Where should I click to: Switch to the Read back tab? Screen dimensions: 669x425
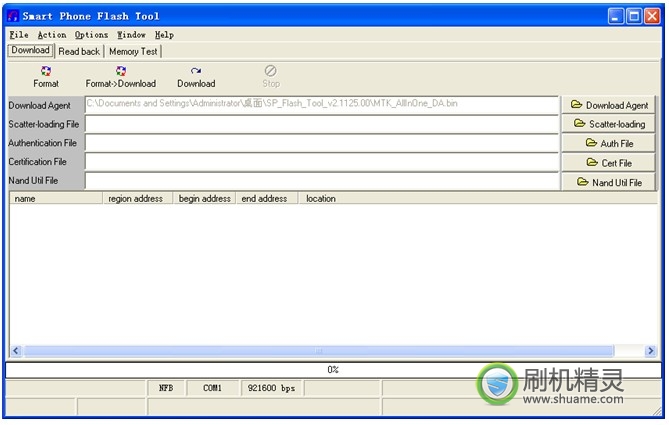[79, 51]
